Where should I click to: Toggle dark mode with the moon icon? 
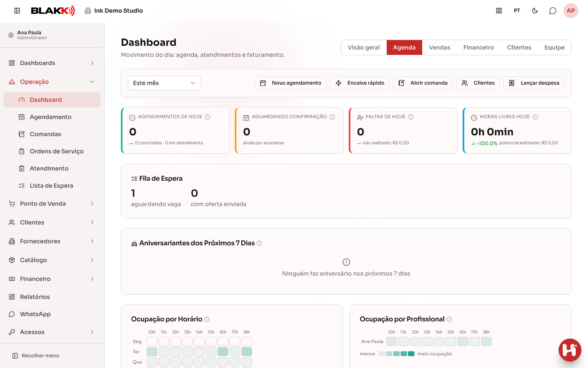535,11
